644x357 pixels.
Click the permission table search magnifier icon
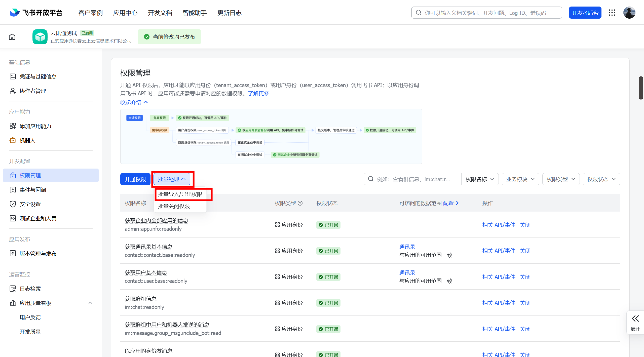(371, 179)
